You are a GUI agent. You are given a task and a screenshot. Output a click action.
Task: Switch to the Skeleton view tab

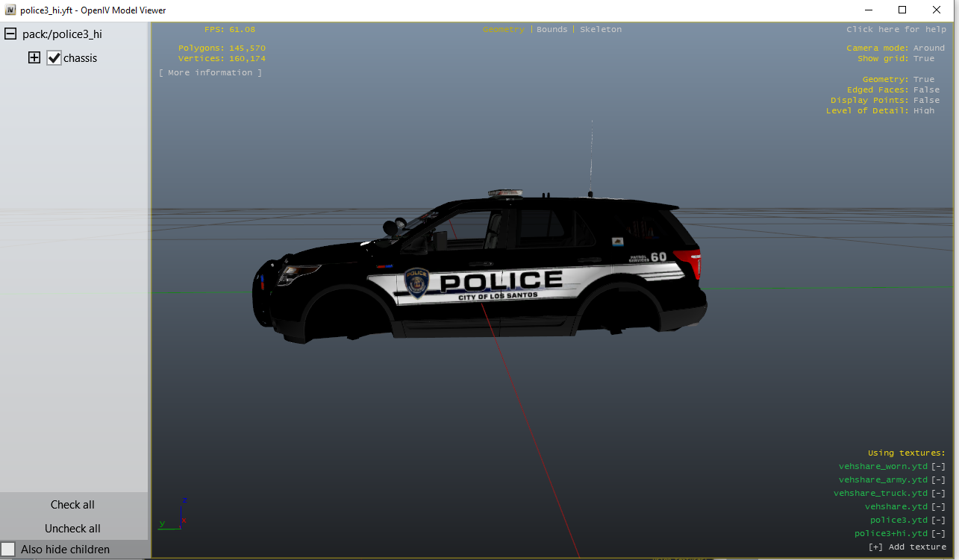(601, 29)
